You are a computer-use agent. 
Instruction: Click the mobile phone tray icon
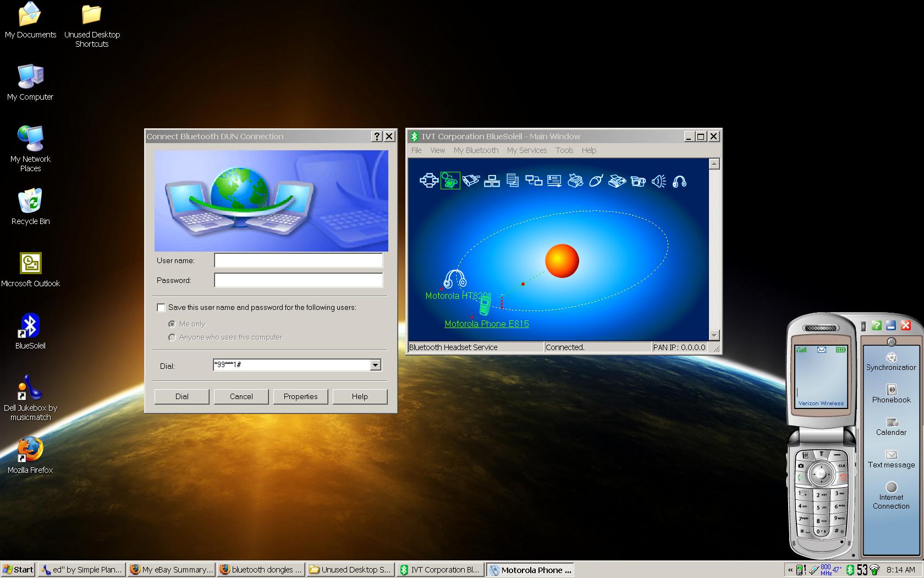(801, 570)
